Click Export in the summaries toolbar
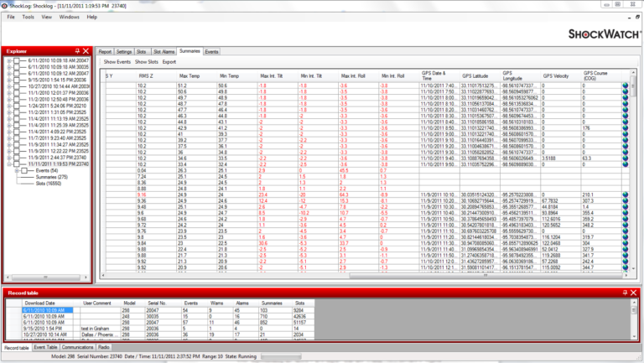 (169, 62)
